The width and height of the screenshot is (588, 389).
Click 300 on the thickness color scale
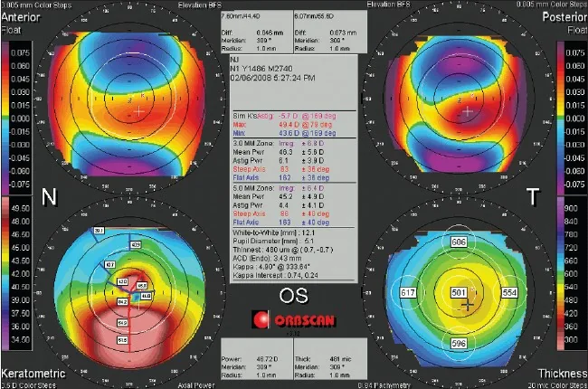coord(571,339)
